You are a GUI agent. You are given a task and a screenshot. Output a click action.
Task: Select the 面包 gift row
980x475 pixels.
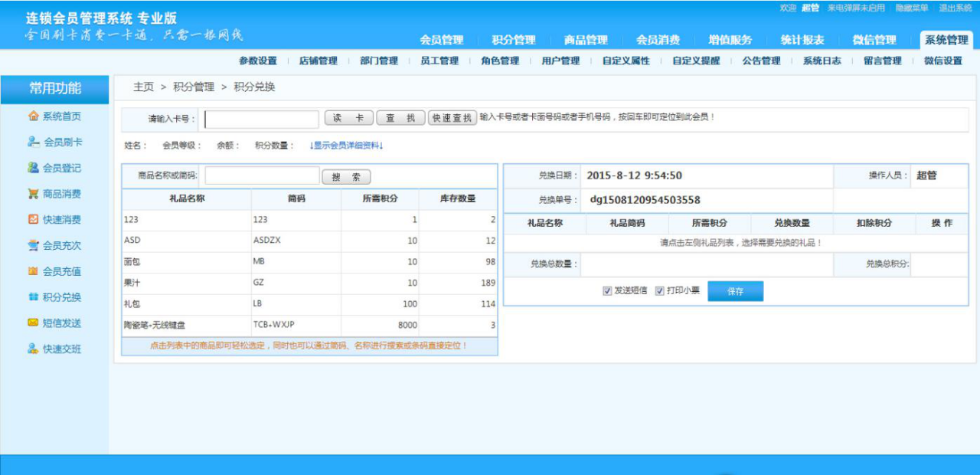[x=309, y=262]
